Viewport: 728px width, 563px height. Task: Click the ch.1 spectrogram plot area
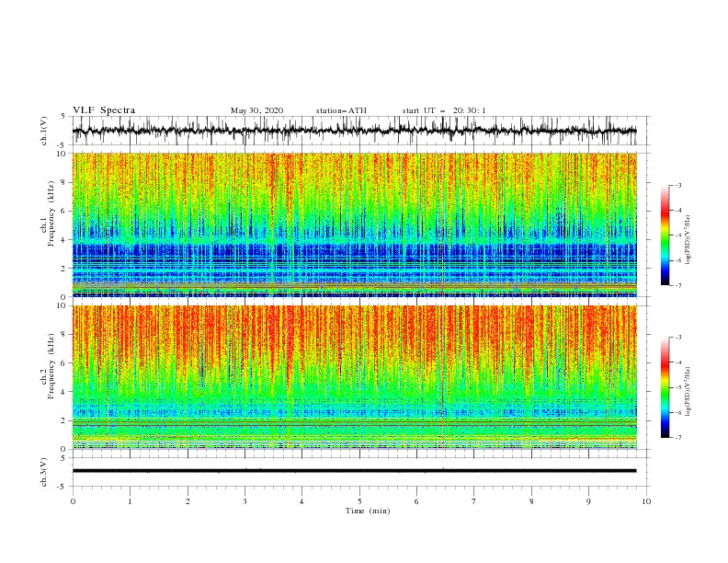tap(354, 224)
